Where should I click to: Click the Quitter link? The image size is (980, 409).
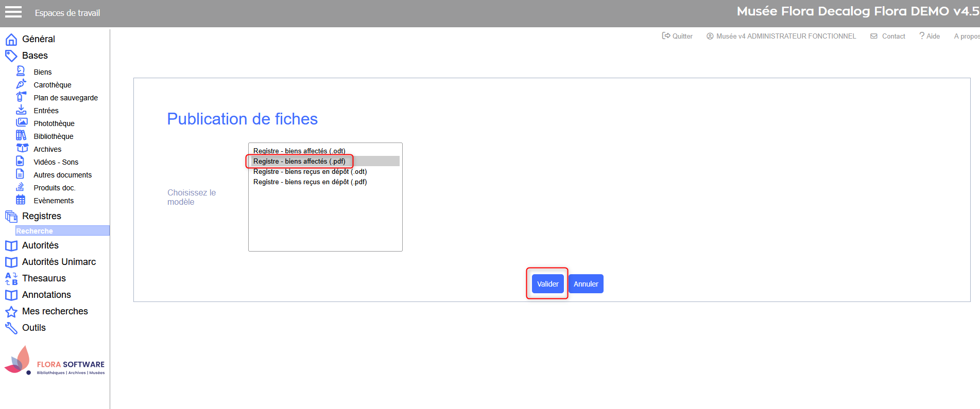pos(677,36)
